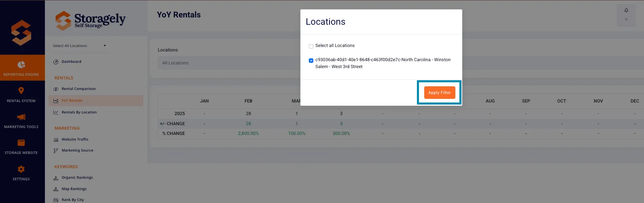The width and height of the screenshot is (644, 203).
Task: Open Settings gear icon
Action: (21, 169)
